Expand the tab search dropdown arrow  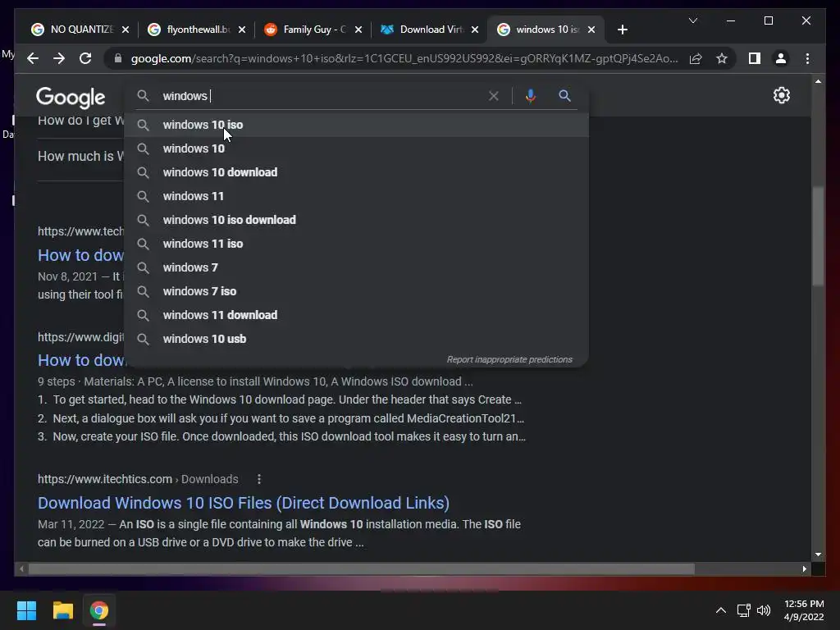pyautogui.click(x=692, y=21)
